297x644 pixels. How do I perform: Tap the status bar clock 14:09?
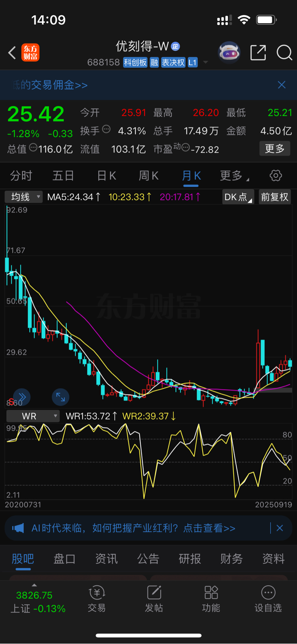pos(48,20)
